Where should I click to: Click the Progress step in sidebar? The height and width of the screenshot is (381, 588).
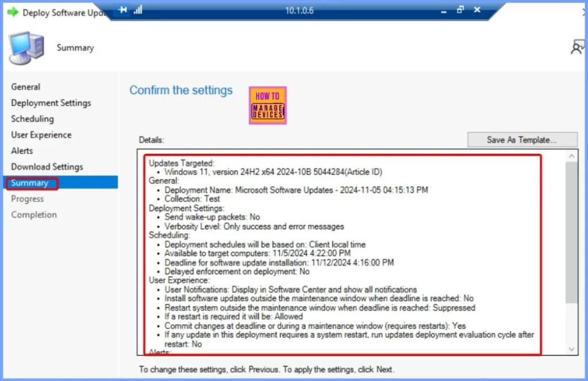tap(28, 199)
